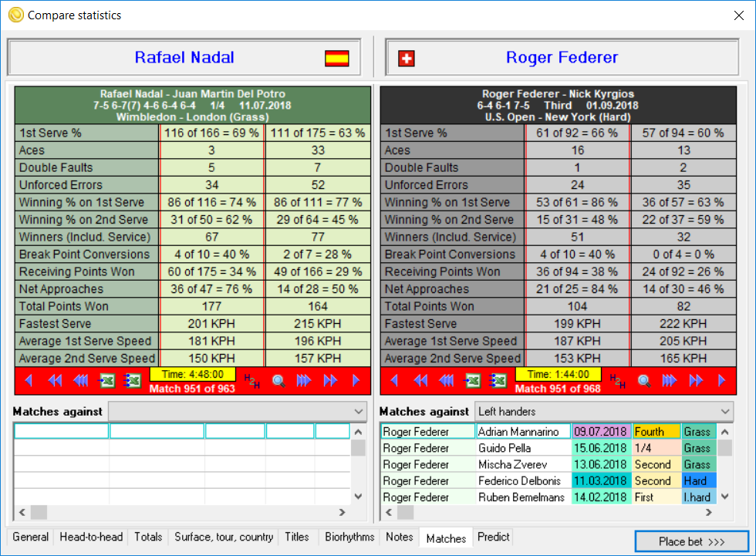
Task: Go to next match in Federer panel
Action: coord(721,381)
